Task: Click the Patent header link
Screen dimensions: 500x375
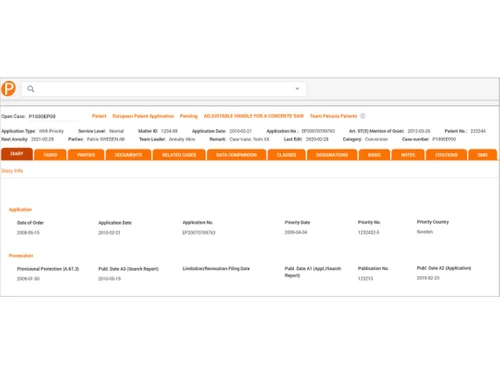Action: 99,116
